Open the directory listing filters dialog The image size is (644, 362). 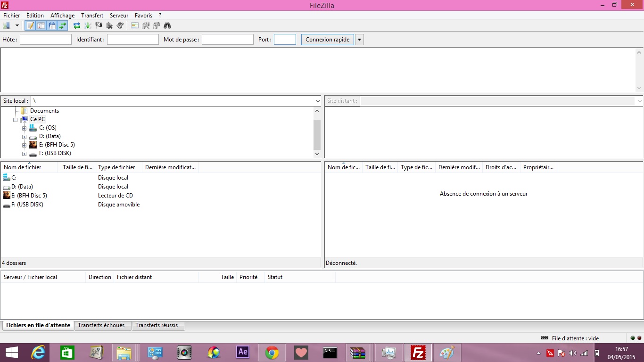[135, 25]
